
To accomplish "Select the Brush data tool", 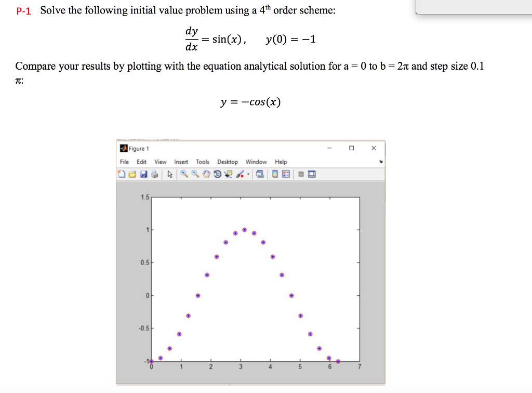I will pyautogui.click(x=240, y=174).
